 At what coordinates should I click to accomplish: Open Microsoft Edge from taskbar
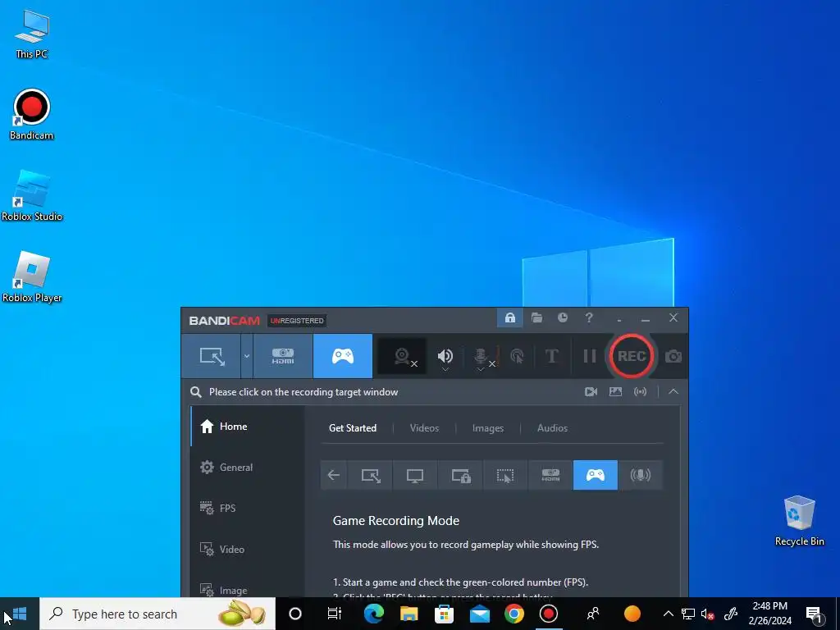pos(373,614)
